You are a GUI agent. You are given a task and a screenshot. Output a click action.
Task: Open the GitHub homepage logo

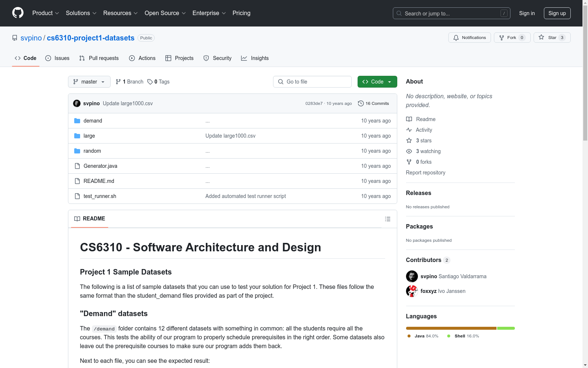point(18,13)
